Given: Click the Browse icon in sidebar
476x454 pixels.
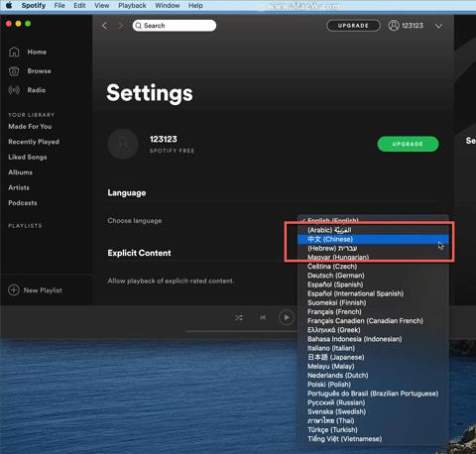Looking at the screenshot, I should click(14, 70).
